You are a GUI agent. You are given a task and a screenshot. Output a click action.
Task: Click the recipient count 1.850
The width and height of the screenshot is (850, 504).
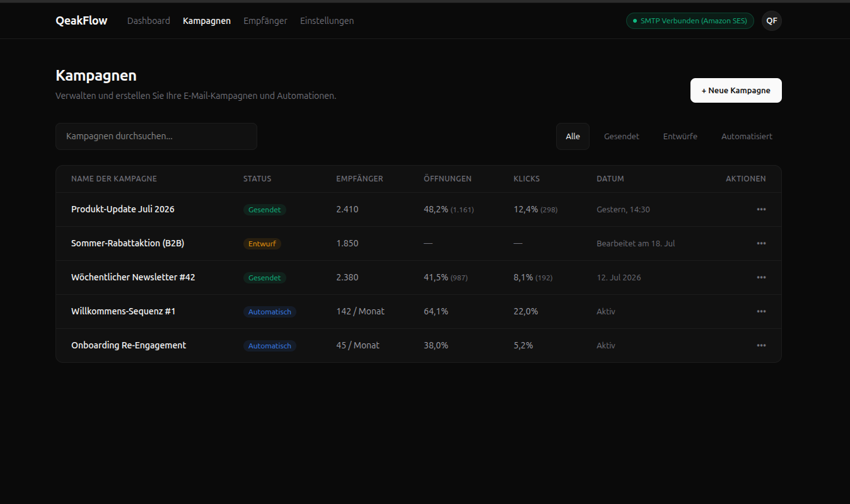click(347, 243)
